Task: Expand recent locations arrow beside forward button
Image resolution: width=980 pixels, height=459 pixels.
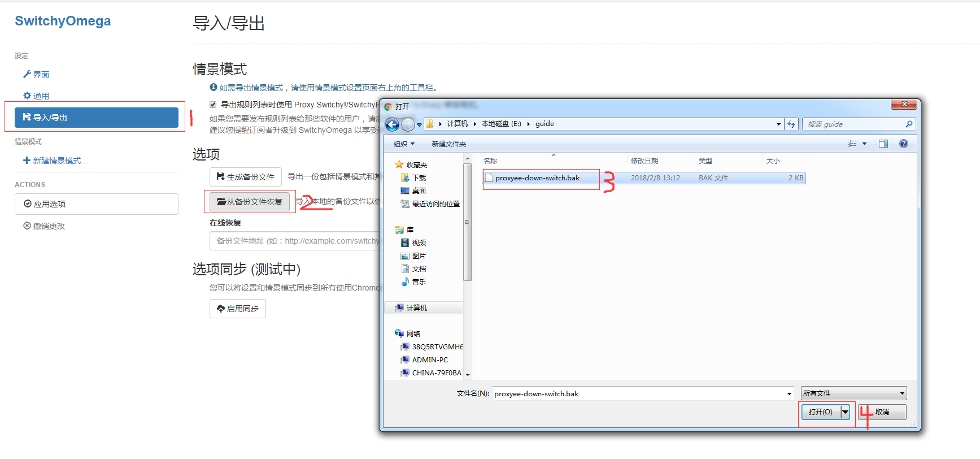Action: [x=419, y=124]
